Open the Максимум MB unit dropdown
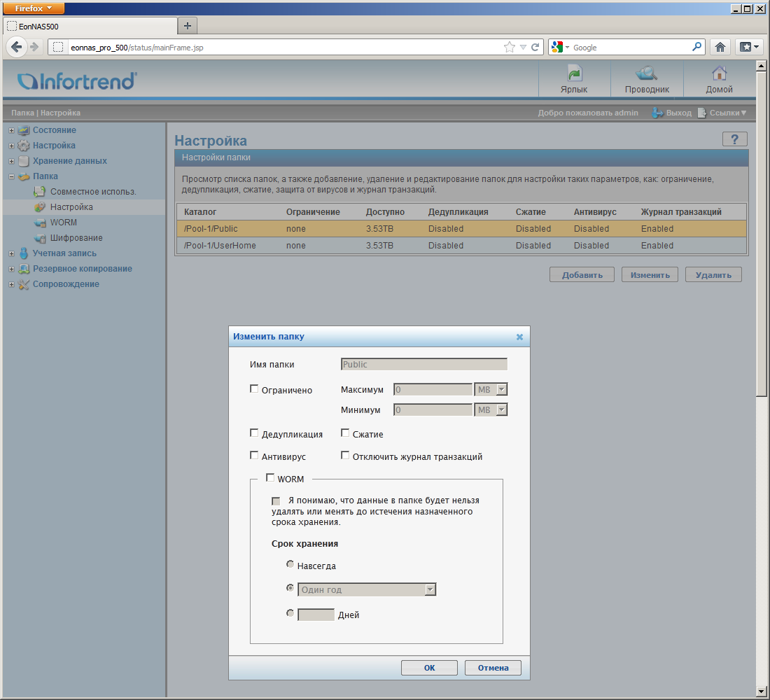This screenshot has height=700, width=770. (x=491, y=389)
